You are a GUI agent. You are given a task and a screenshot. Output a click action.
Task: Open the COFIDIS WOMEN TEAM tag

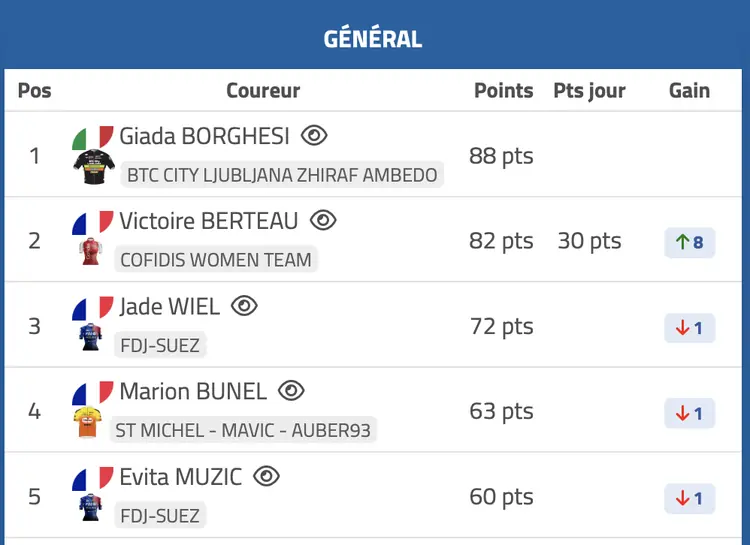pos(216,260)
